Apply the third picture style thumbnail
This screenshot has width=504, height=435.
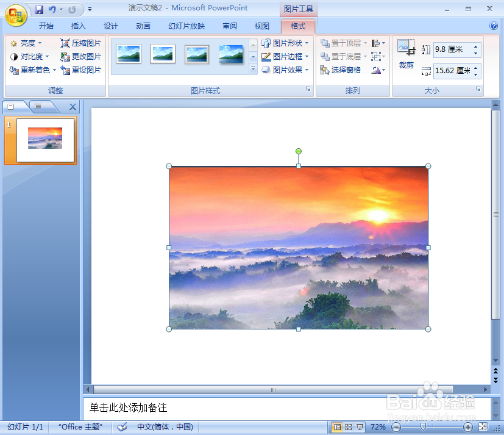(x=197, y=54)
